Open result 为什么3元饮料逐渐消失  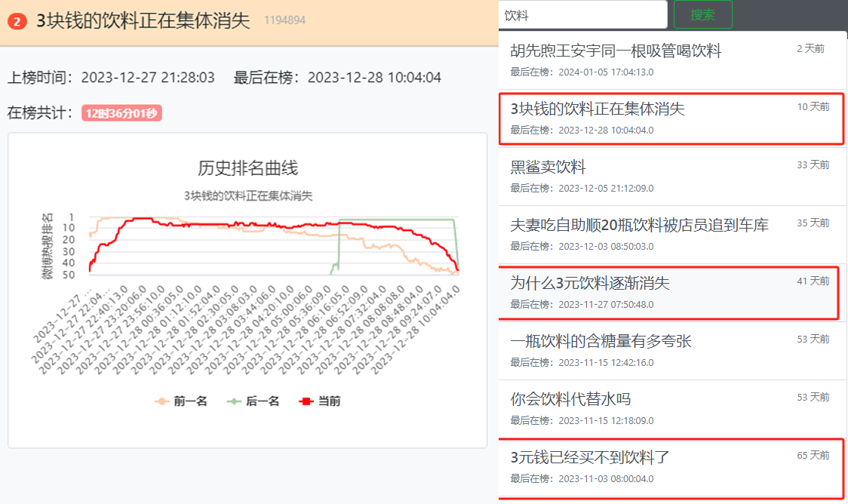pos(669,293)
